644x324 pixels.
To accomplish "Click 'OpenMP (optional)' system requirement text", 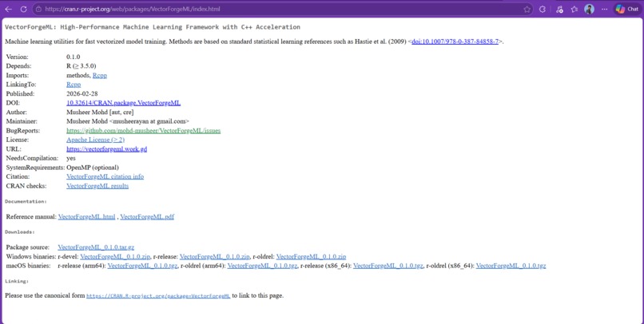I will pyautogui.click(x=93, y=168).
